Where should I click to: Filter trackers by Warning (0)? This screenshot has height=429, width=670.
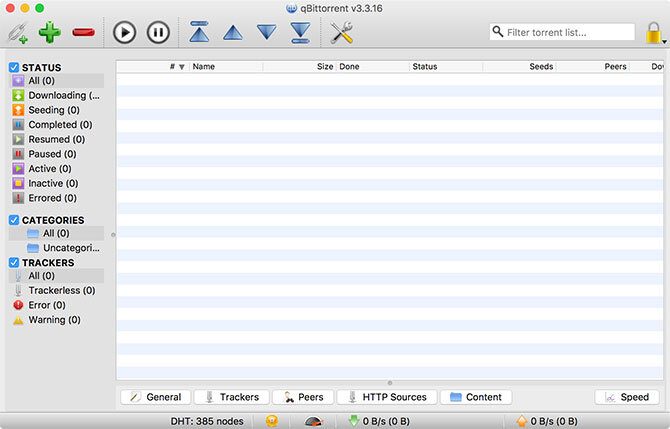coord(56,320)
